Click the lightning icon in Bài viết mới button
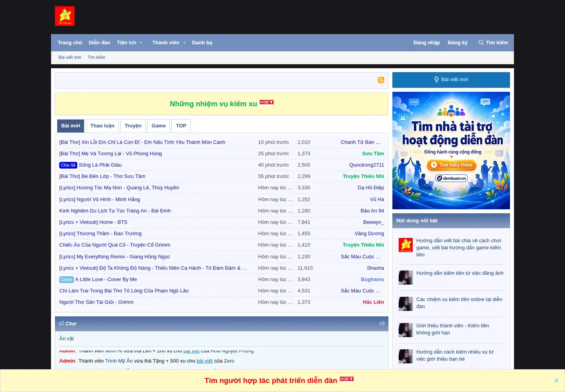Viewport: 565px width, 392px height. (x=437, y=80)
